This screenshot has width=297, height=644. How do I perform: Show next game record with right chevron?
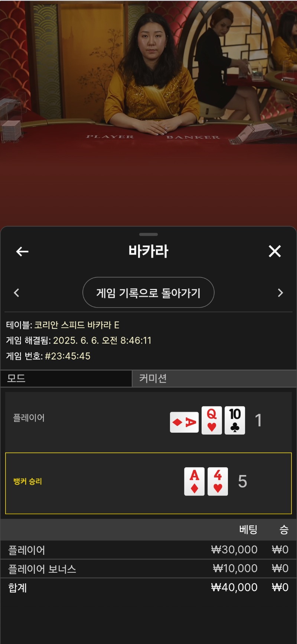(x=280, y=293)
